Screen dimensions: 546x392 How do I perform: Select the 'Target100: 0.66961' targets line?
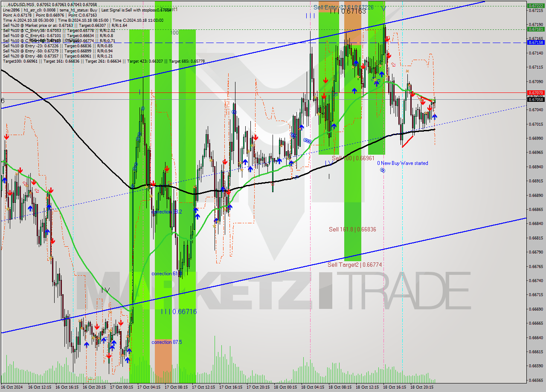click(104, 61)
